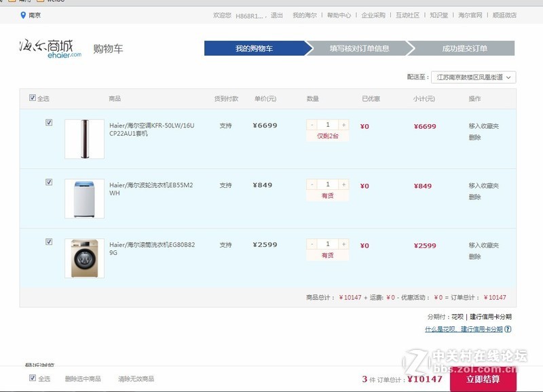Select the 填写核对订单信息 step tab
This screenshot has width=543, height=392.
click(x=359, y=48)
